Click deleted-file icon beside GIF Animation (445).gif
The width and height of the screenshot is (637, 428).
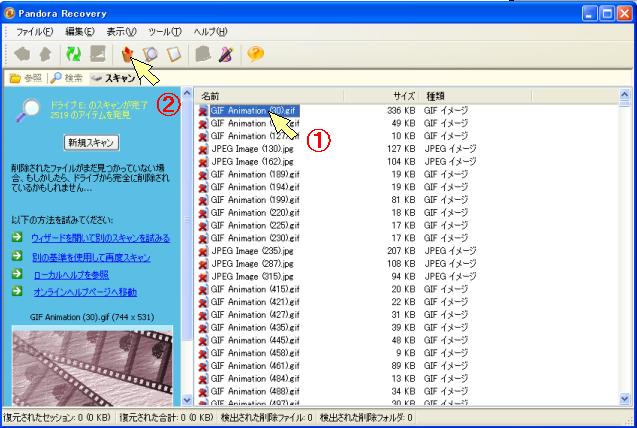pos(203,341)
